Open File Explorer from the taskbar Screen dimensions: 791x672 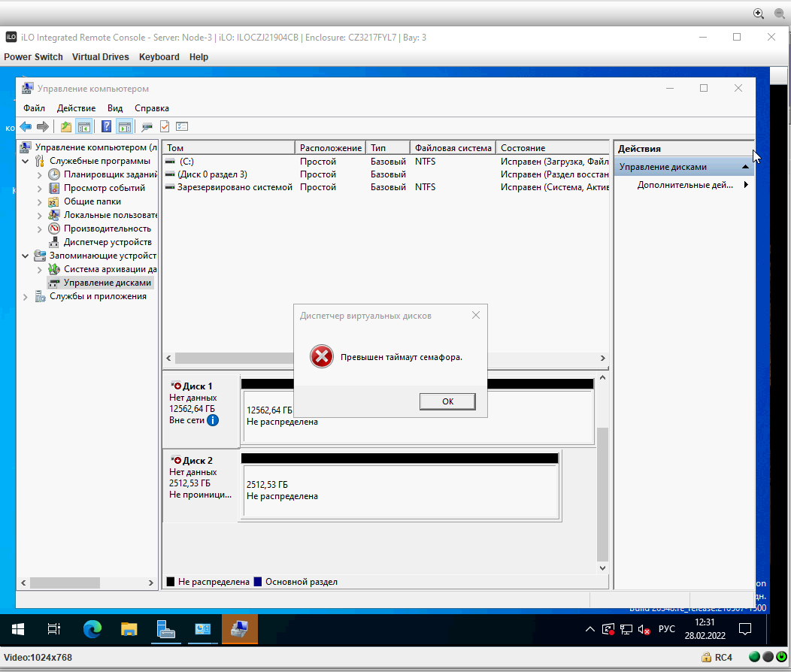[x=129, y=629]
